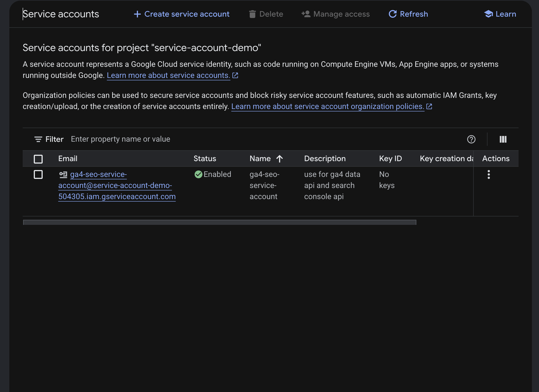Click the Actions column header
The width and height of the screenshot is (539, 392).
(496, 159)
